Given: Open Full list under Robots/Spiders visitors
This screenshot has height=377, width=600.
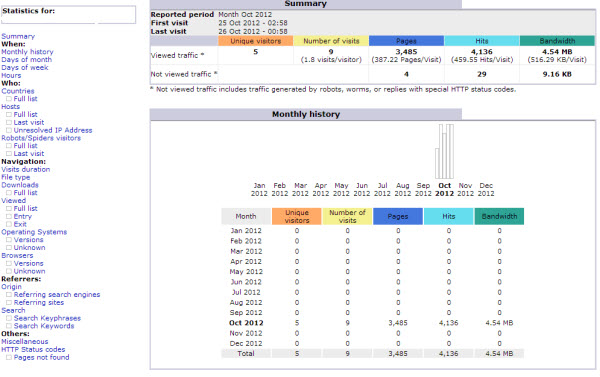Looking at the screenshot, I should 26,146.
